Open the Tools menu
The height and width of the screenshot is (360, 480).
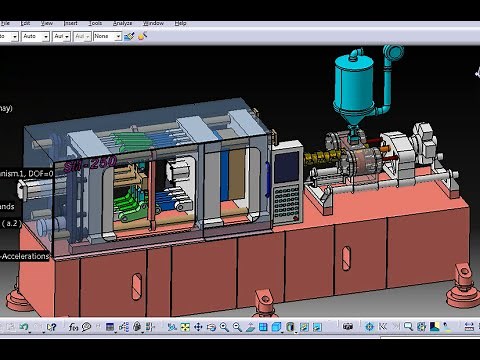pyautogui.click(x=95, y=23)
